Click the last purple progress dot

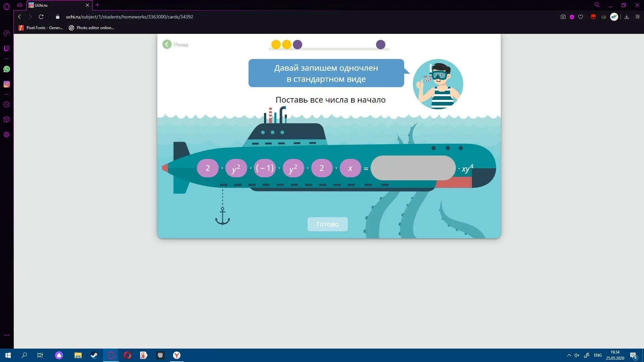(380, 44)
